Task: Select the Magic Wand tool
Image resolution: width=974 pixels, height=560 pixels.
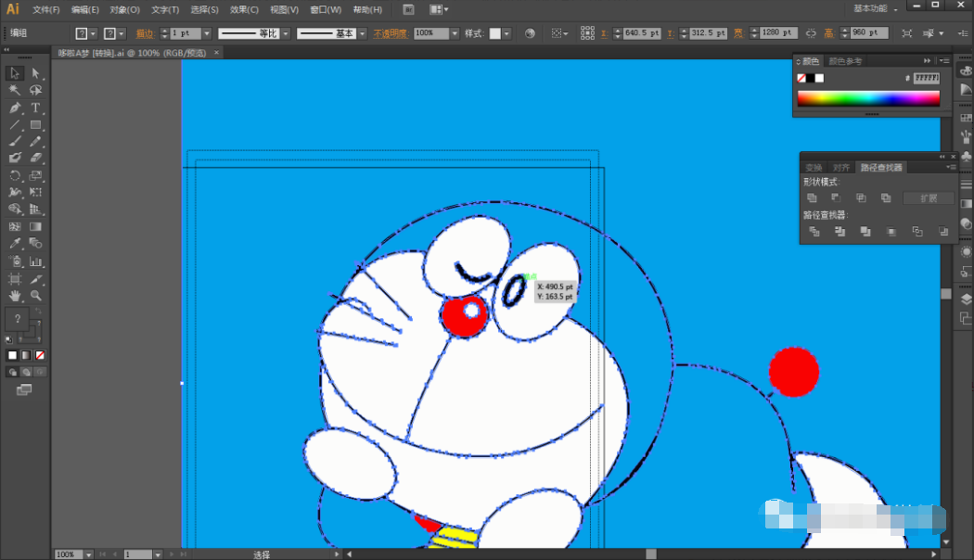Action: [x=14, y=91]
